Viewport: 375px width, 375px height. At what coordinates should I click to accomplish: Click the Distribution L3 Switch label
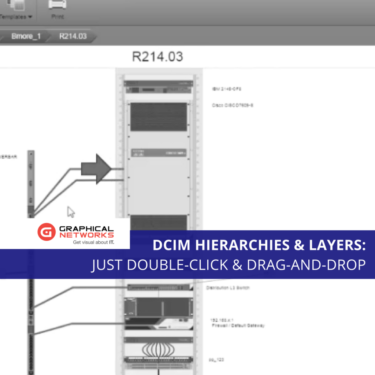point(228,287)
